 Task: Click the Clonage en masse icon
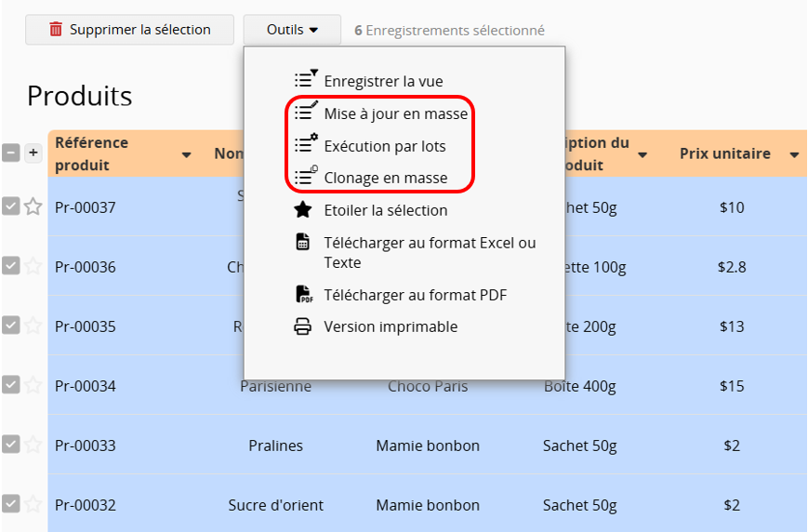coord(305,177)
